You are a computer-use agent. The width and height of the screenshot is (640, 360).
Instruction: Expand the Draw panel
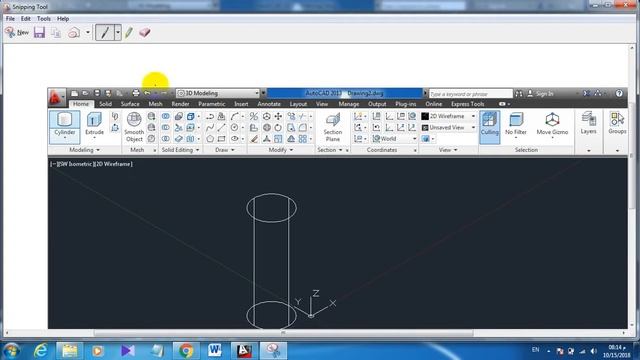pyautogui.click(x=224, y=150)
